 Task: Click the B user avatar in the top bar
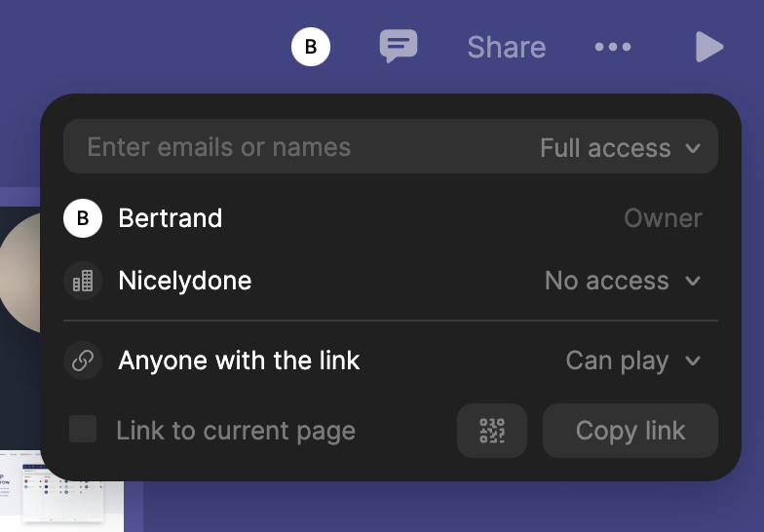[310, 47]
